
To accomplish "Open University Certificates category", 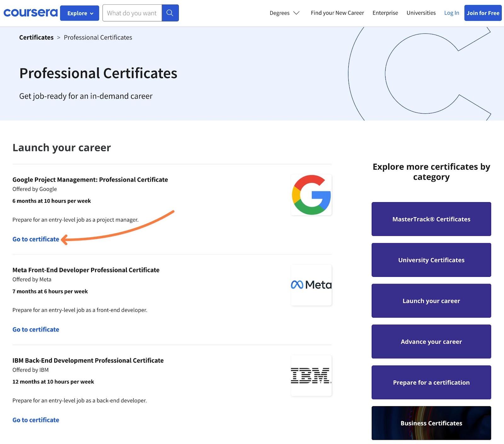I will click(431, 260).
